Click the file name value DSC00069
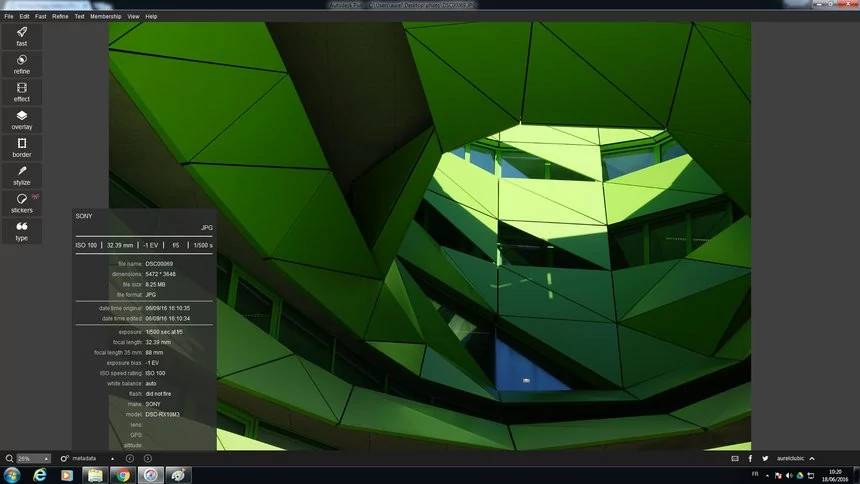Screen dimensions: 860x484 click(x=159, y=264)
